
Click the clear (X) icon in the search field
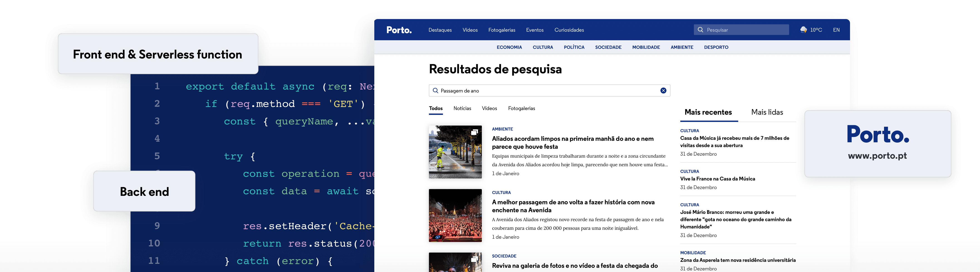click(x=664, y=90)
